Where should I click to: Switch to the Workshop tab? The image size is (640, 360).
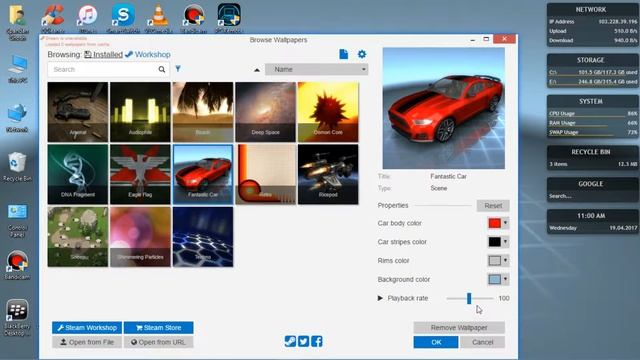point(148,54)
